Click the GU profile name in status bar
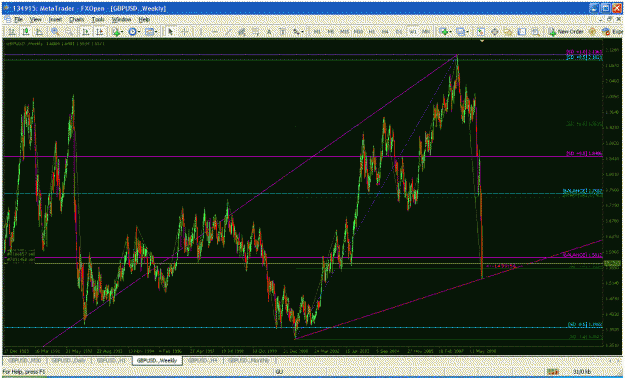The width and height of the screenshot is (625, 378). click(279, 372)
